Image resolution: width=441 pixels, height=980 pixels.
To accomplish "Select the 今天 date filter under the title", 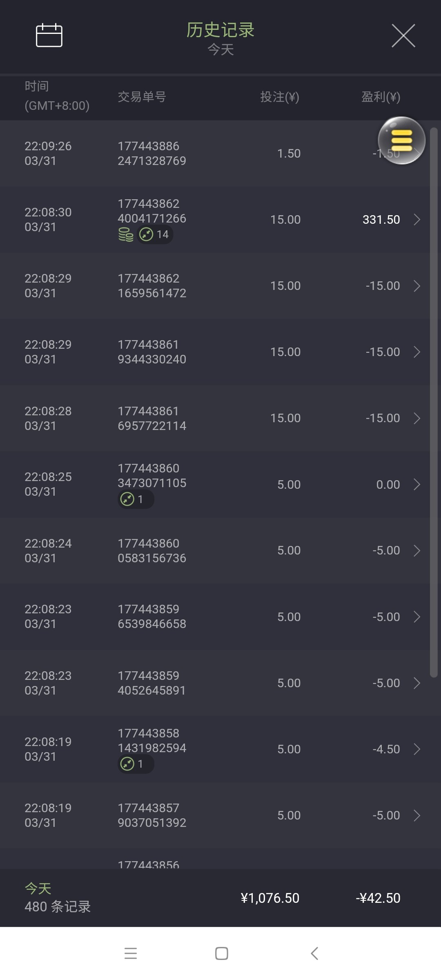I will (220, 50).
